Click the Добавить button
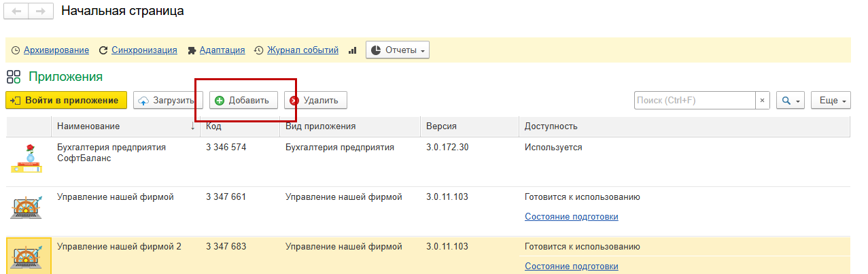Viewport: 868px width, 274px height. click(243, 100)
